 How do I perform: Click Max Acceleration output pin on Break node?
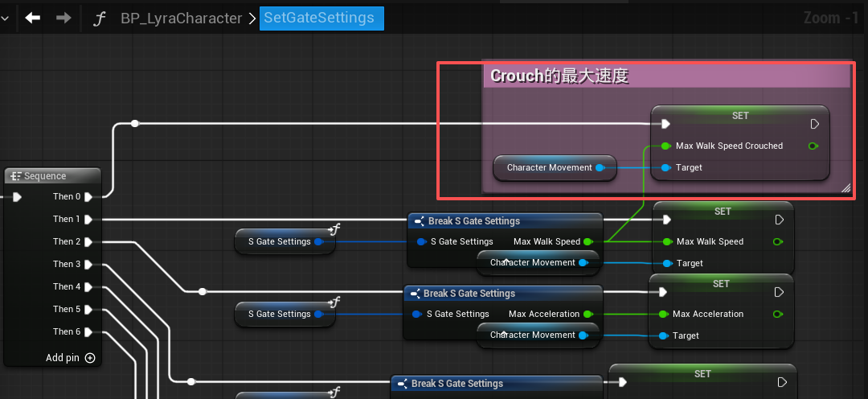pyautogui.click(x=588, y=315)
